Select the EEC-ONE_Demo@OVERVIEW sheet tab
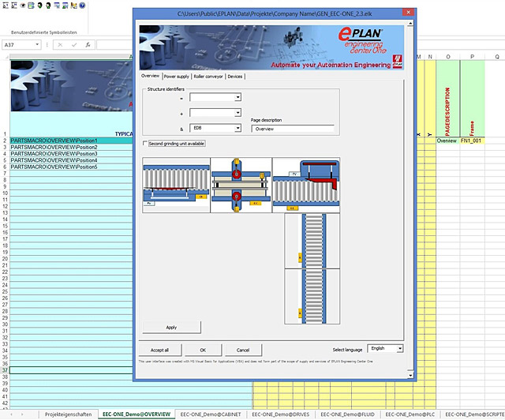The height and width of the screenshot is (420, 505). (137, 414)
